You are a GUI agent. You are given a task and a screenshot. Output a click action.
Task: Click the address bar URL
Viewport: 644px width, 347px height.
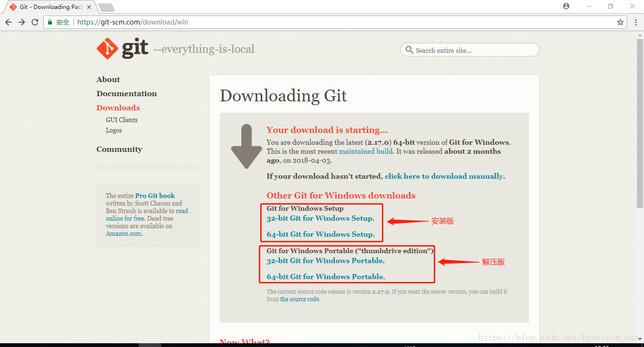tap(132, 22)
